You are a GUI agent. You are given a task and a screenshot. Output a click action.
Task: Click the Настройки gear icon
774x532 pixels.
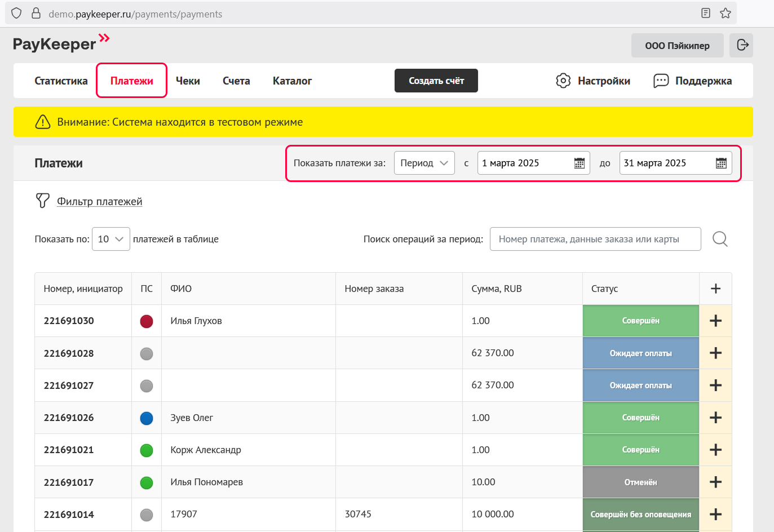click(x=563, y=81)
